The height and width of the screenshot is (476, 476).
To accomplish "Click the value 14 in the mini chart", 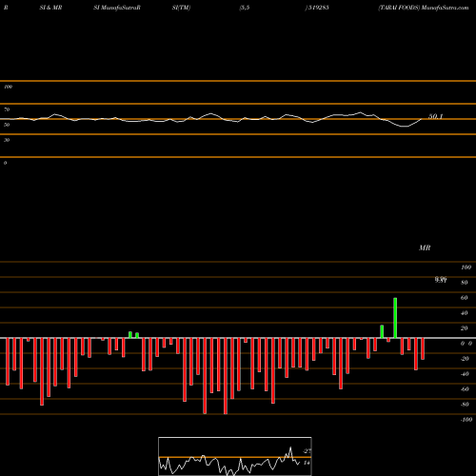I will [x=307, y=463].
